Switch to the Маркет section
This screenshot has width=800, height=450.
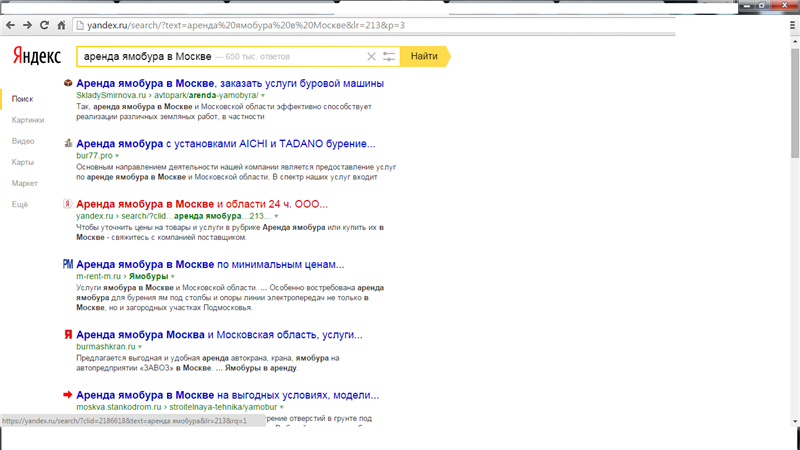tap(24, 183)
